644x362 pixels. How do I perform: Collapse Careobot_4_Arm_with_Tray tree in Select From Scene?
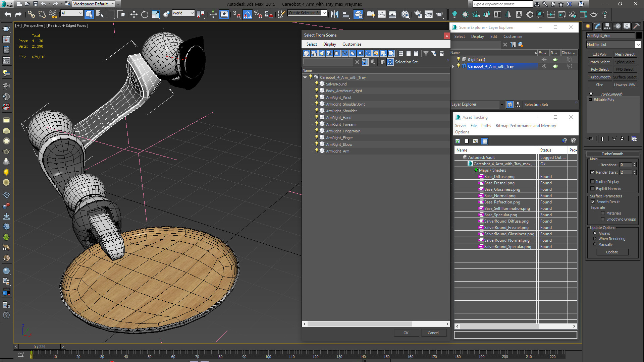pyautogui.click(x=305, y=77)
